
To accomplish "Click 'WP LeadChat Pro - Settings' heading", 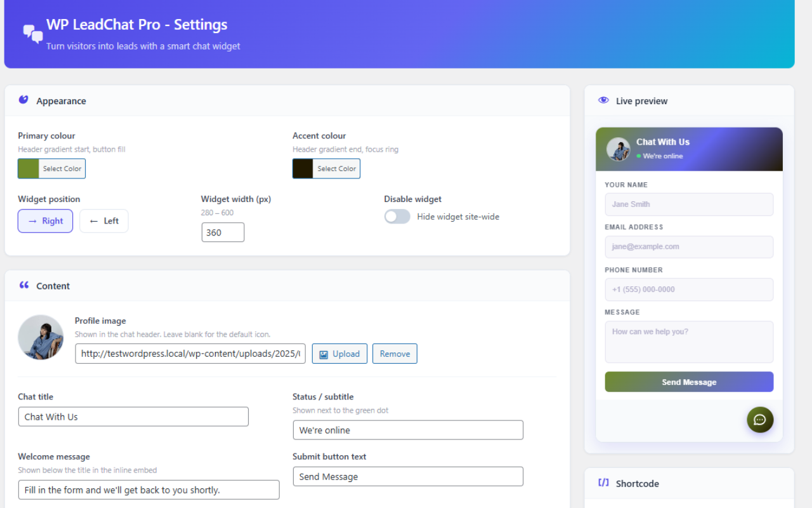I will pos(136,25).
